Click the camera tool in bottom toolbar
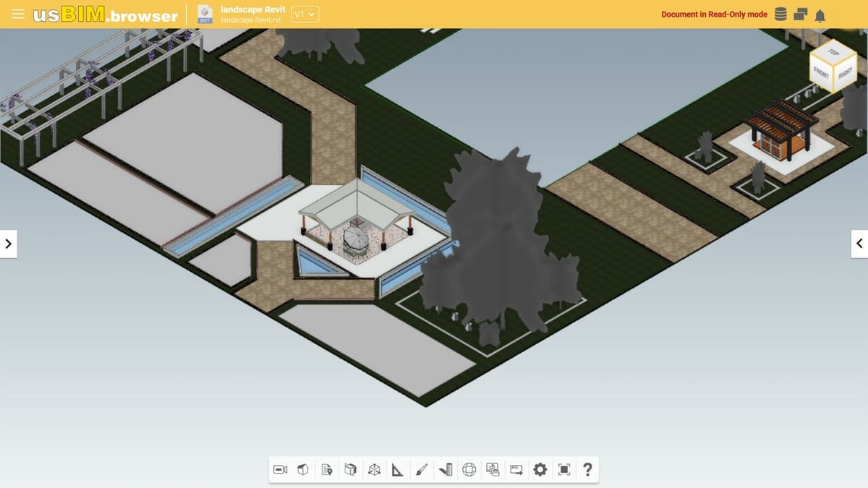The height and width of the screenshot is (488, 868). click(x=280, y=470)
